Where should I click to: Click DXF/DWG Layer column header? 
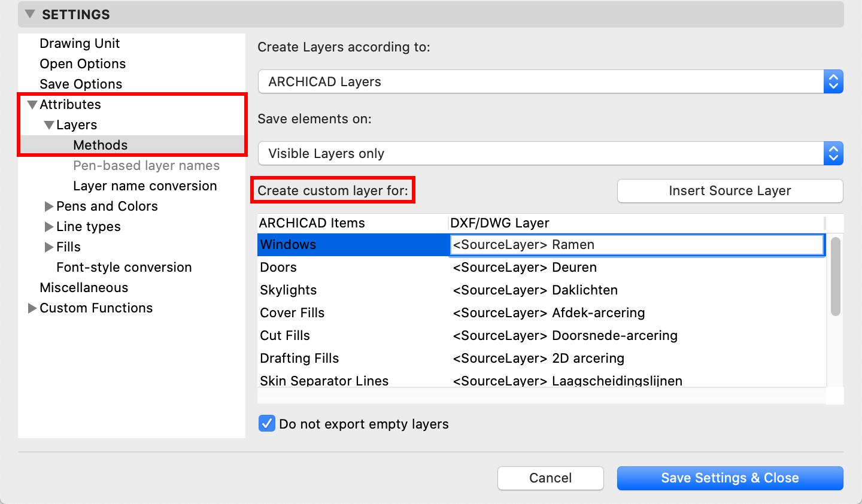pyautogui.click(x=636, y=223)
